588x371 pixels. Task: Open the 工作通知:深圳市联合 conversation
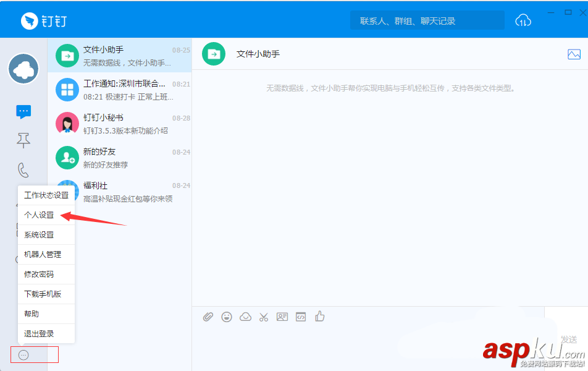click(x=120, y=90)
